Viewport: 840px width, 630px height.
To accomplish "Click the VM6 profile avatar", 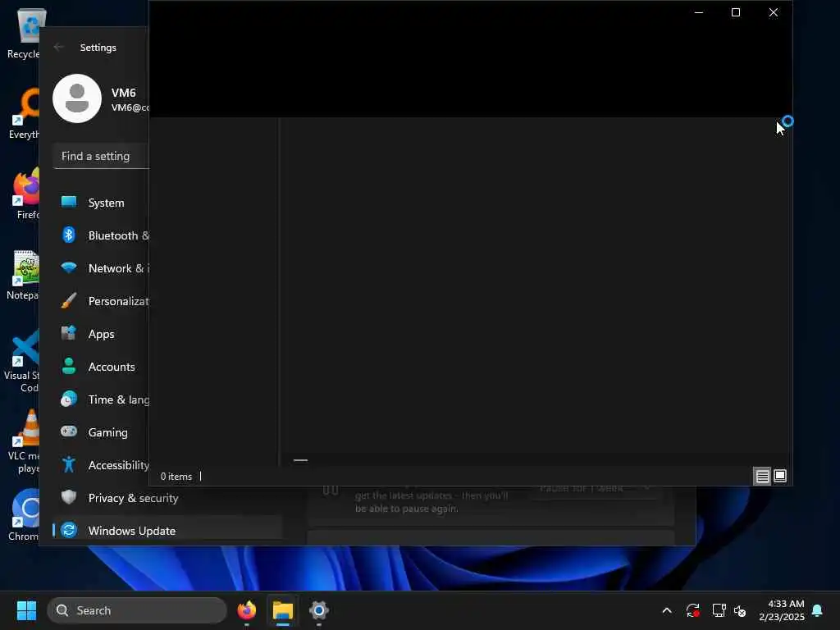I will click(x=77, y=98).
